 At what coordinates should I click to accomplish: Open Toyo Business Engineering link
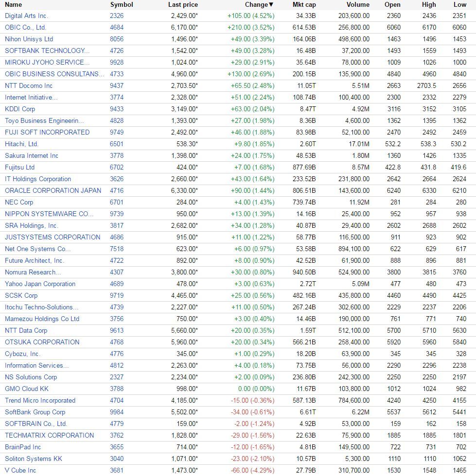click(x=44, y=120)
